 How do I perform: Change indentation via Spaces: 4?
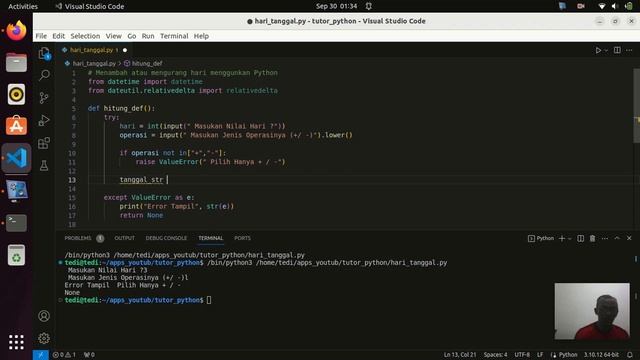click(x=496, y=355)
